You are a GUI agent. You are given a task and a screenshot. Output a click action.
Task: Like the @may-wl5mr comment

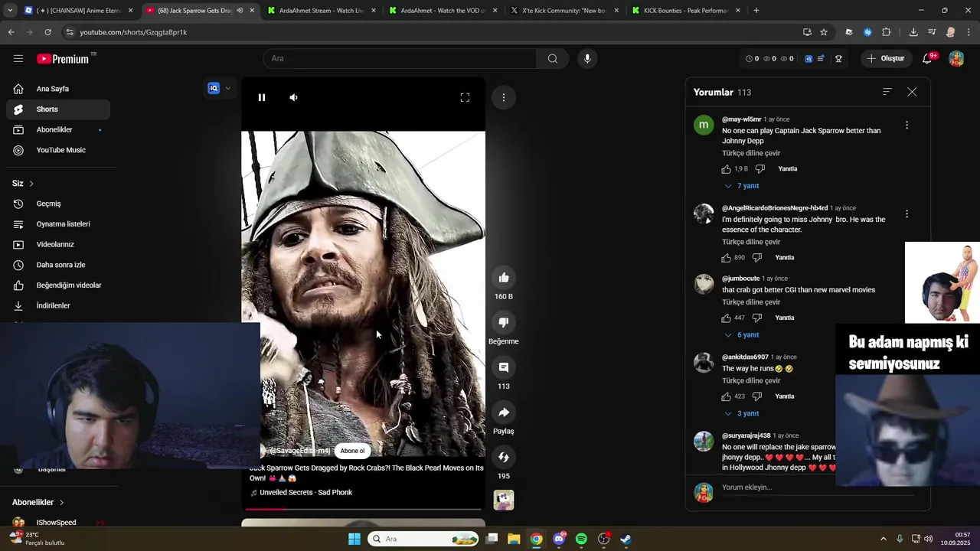(726, 169)
